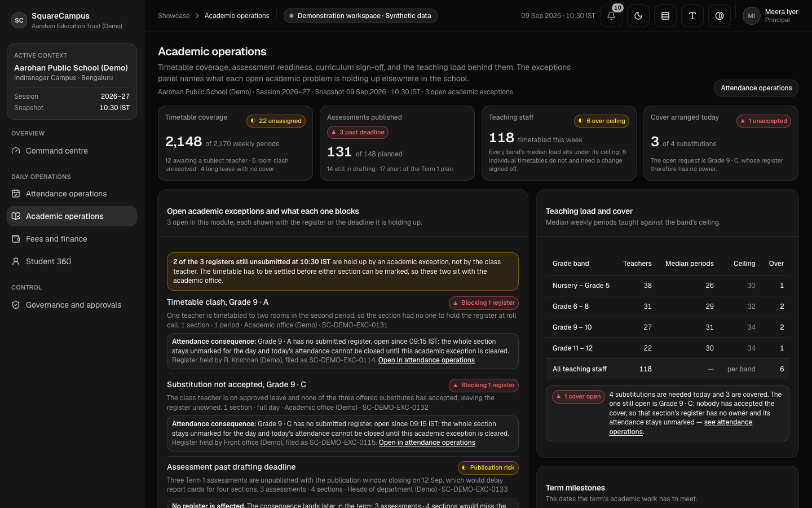Click the density layout icon in header
812x508 pixels.
[665, 16]
